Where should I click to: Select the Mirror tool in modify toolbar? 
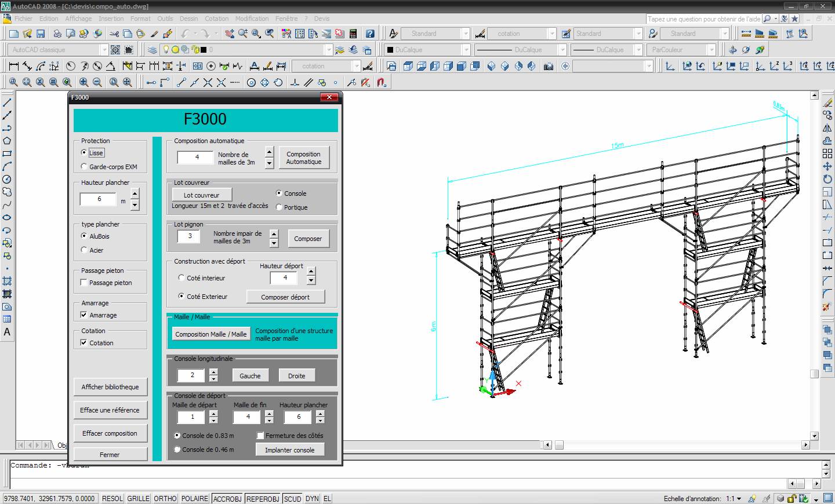[x=827, y=128]
